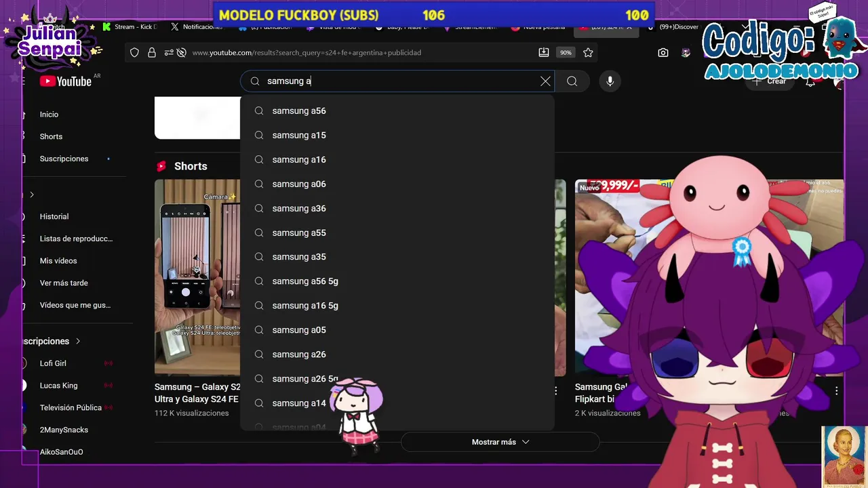
Task: Expand results with Mostrar más
Action: click(x=500, y=442)
